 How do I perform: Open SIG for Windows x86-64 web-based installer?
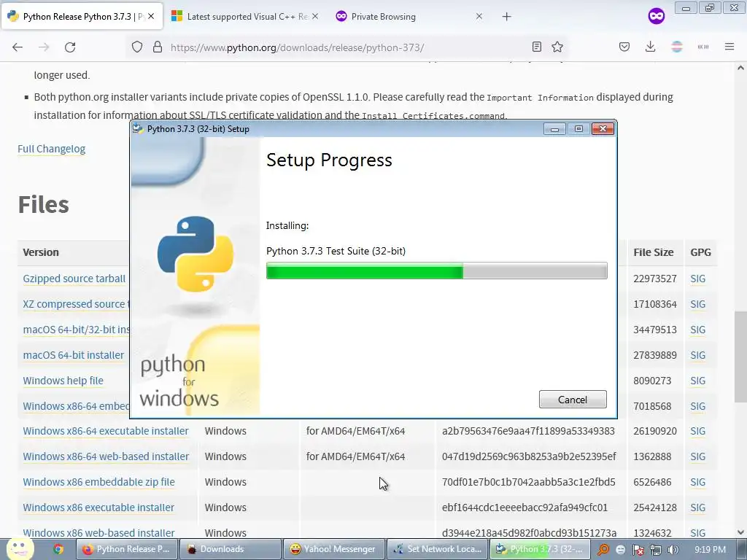coord(697,456)
